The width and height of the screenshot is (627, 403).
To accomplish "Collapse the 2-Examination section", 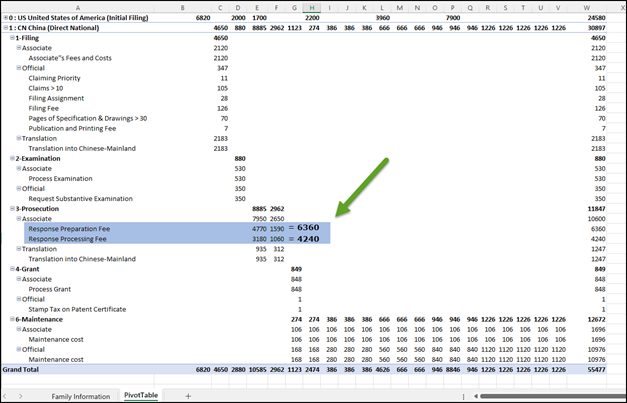I will coord(13,158).
